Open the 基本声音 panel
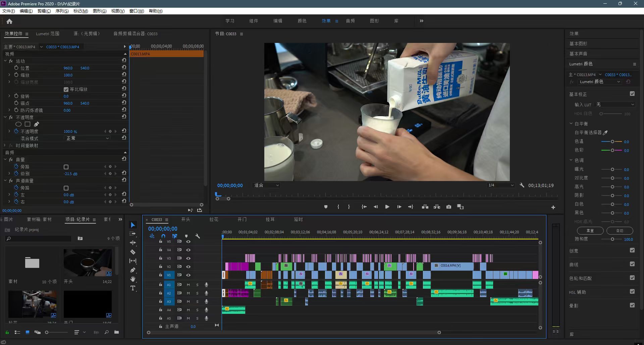 pyautogui.click(x=578, y=54)
